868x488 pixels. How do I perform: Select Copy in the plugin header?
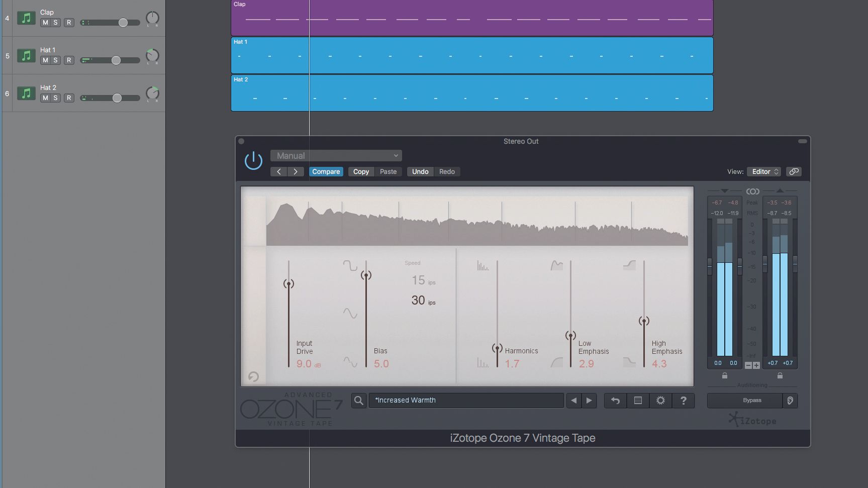[360, 171]
